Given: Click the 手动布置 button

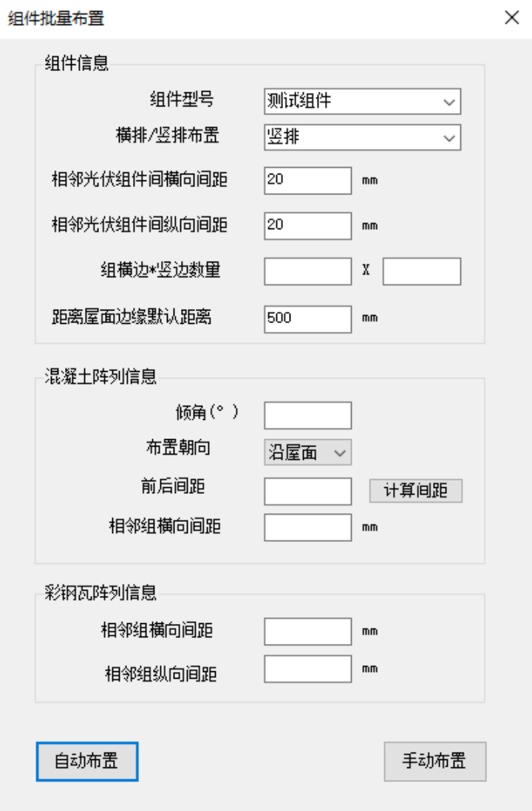Looking at the screenshot, I should pos(434,761).
